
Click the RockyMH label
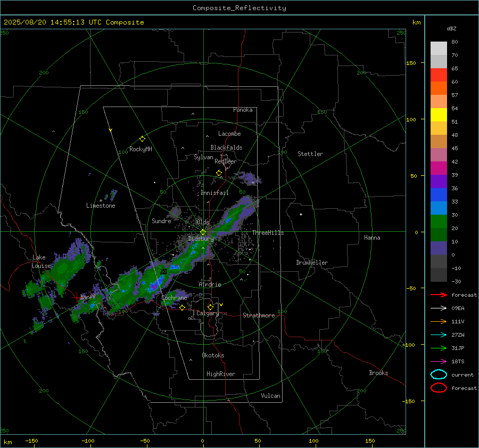pyautogui.click(x=141, y=149)
